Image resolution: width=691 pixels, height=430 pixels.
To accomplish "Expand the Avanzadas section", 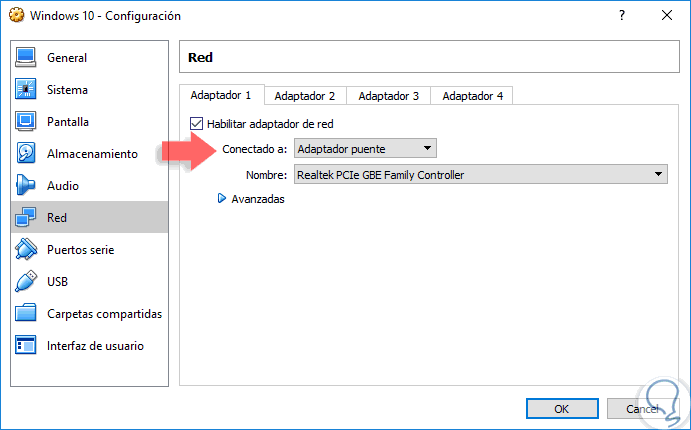I will coord(222,199).
